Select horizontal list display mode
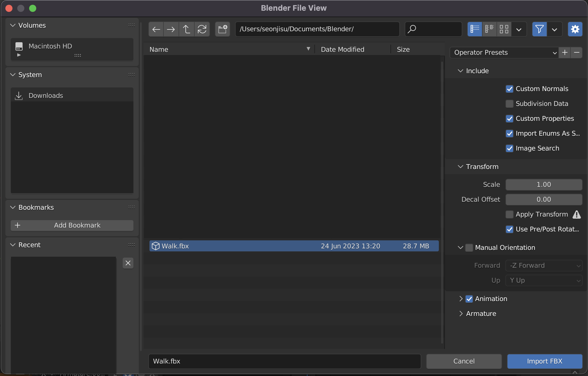This screenshot has height=376, width=588. tap(489, 29)
